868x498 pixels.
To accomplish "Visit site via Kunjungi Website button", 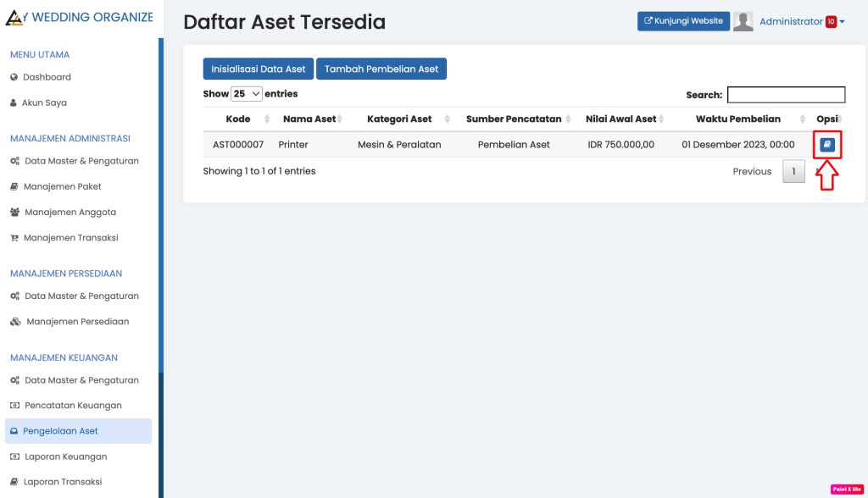I will [x=683, y=21].
